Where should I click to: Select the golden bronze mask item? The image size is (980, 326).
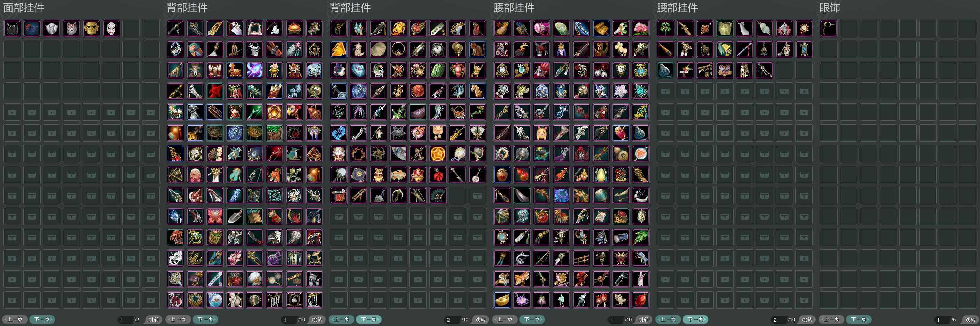[91, 29]
